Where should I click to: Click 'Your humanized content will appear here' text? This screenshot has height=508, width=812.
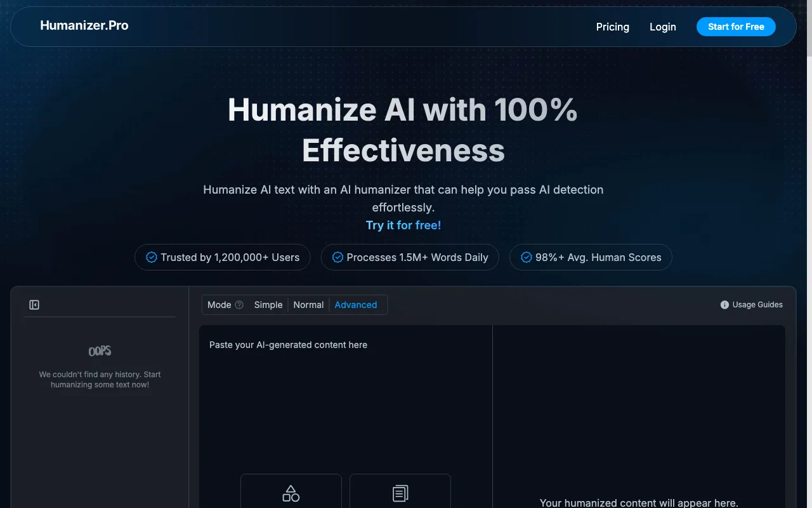point(639,502)
